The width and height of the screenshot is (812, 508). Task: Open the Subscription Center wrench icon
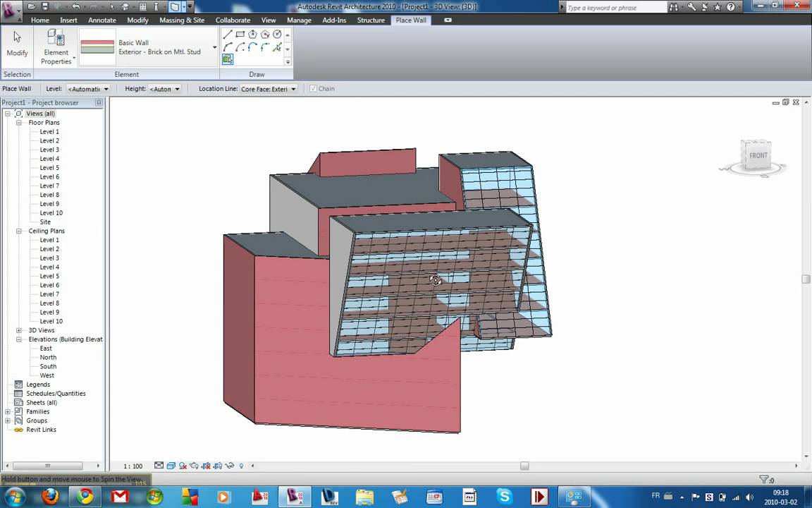click(x=692, y=7)
